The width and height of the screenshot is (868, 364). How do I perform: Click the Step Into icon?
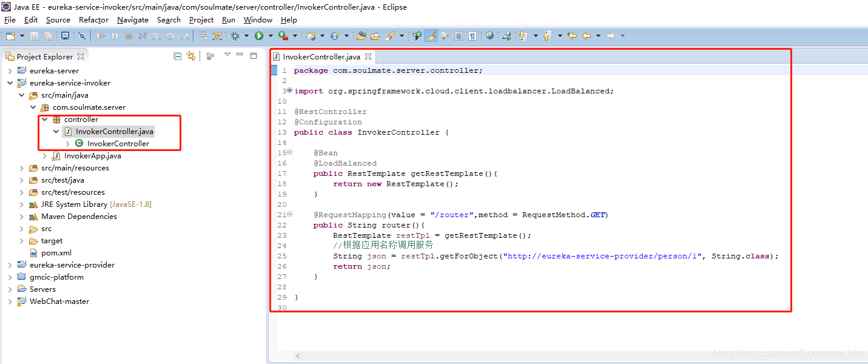tap(156, 36)
